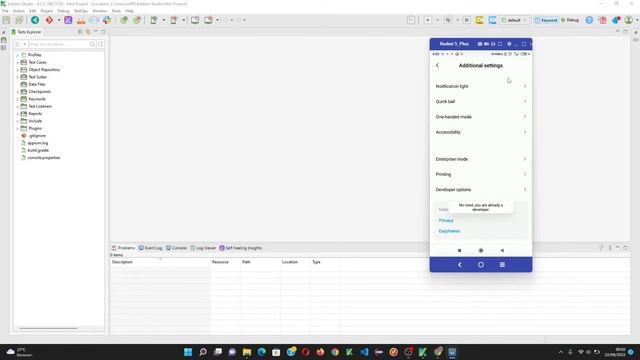Open the default execution profile dropdown
This screenshot has height=360, width=640.
point(514,20)
